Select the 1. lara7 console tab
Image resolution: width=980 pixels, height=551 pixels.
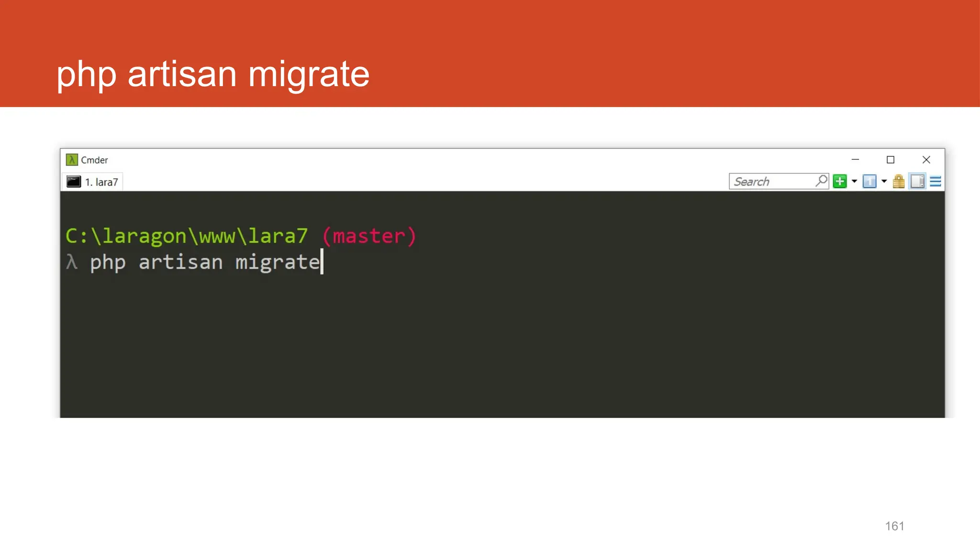tap(92, 182)
